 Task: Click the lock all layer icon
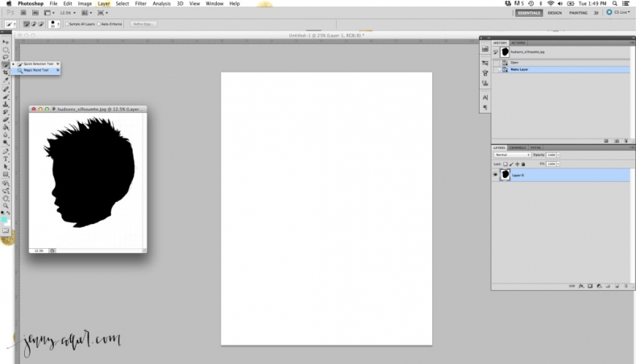click(x=523, y=163)
